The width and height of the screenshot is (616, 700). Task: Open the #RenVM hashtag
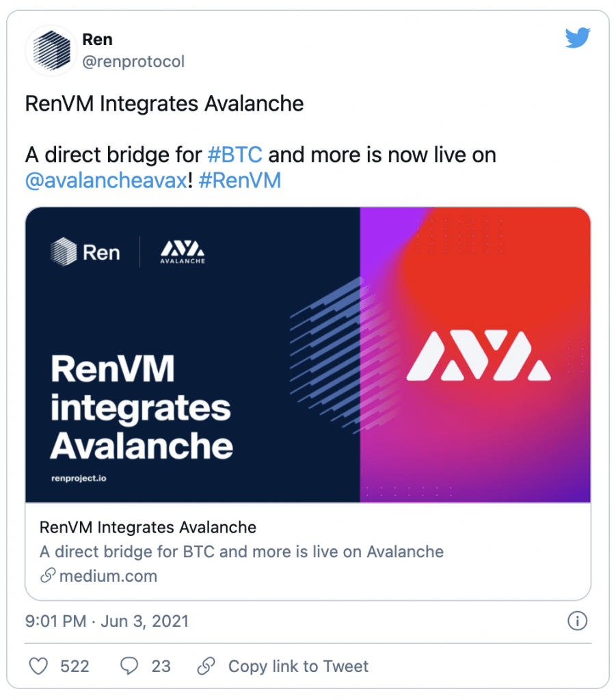pyautogui.click(x=240, y=180)
